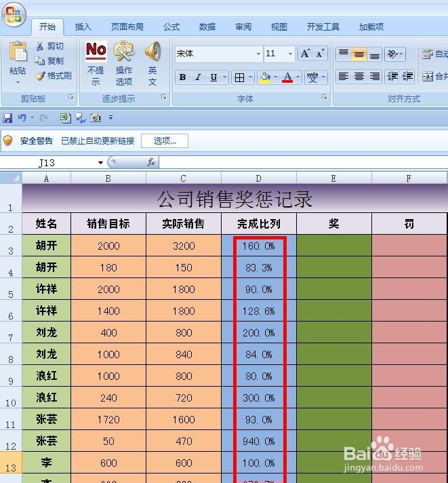Set top vertical alignment
The height and width of the screenshot is (483, 448).
tap(344, 54)
